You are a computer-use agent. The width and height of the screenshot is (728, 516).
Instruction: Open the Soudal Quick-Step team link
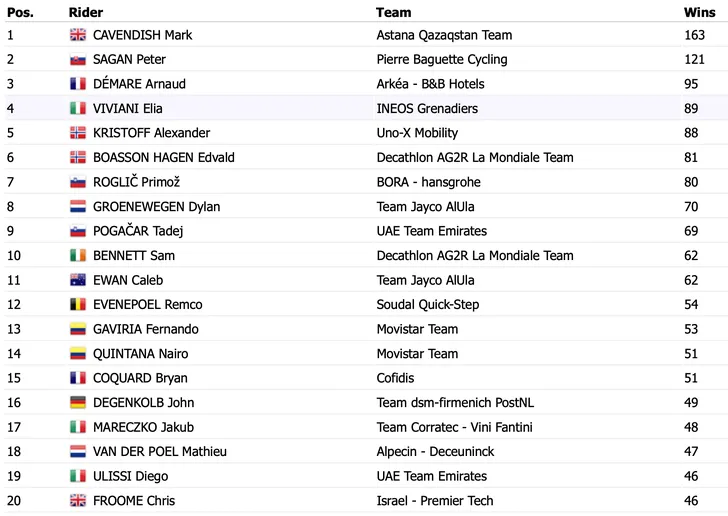[428, 305]
